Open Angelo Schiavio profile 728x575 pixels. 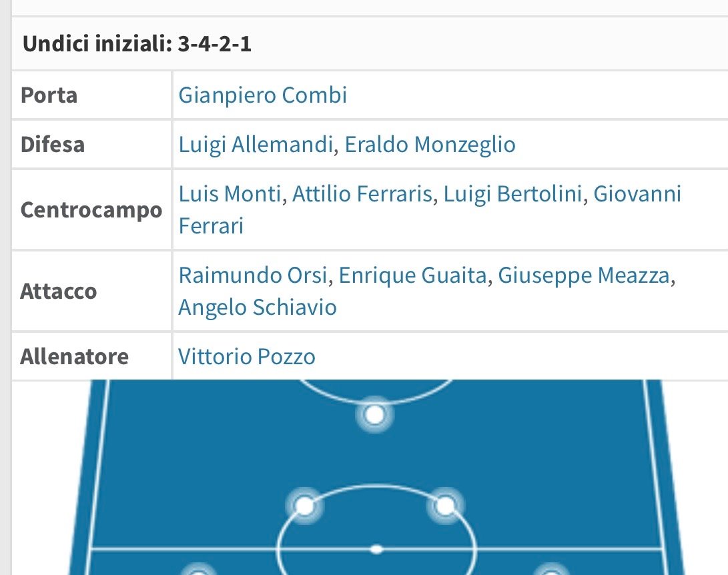pos(257,308)
